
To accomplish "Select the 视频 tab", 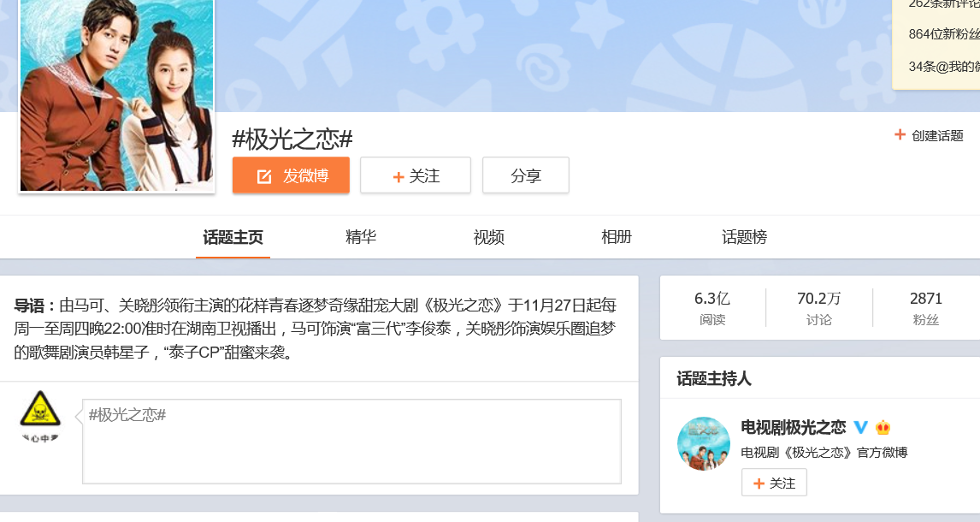I will (x=489, y=237).
